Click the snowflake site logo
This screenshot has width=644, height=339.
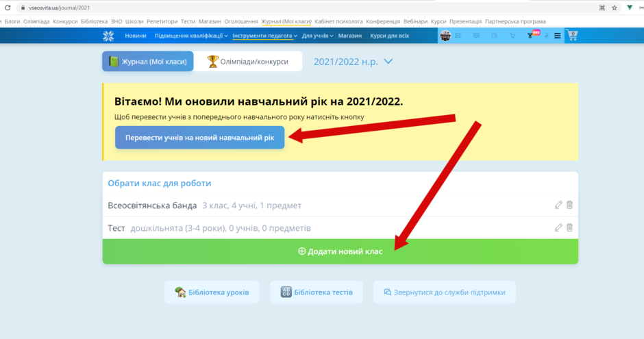click(x=108, y=36)
